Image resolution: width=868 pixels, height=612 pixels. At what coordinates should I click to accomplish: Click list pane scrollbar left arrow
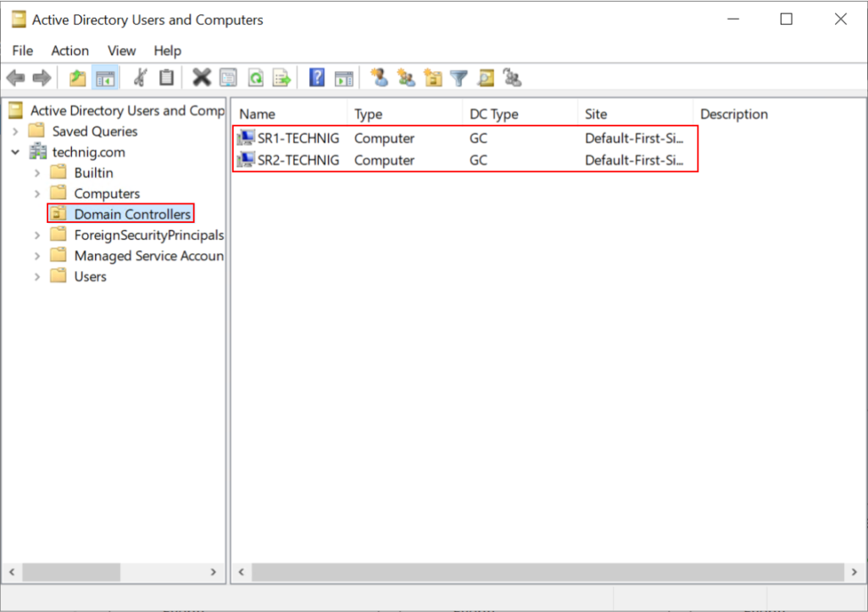[x=242, y=571]
